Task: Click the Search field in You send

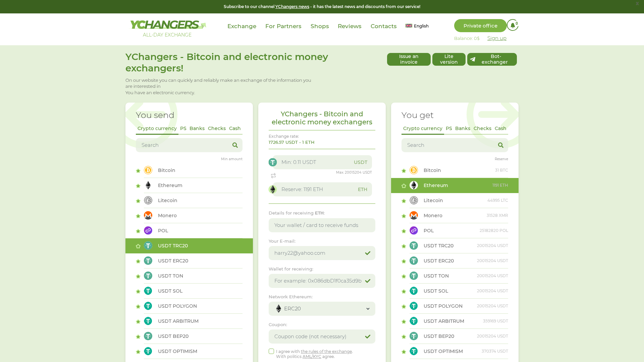Action: pos(189,145)
